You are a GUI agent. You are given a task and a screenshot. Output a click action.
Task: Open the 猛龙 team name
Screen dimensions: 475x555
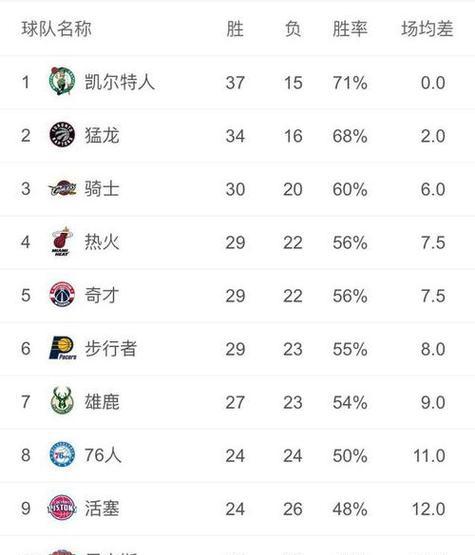(102, 135)
